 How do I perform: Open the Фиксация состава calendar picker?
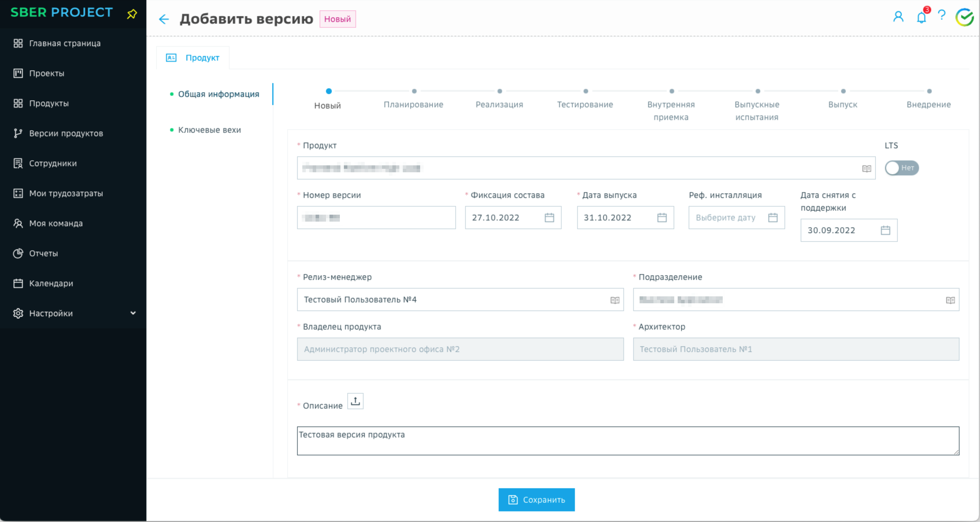coord(549,218)
